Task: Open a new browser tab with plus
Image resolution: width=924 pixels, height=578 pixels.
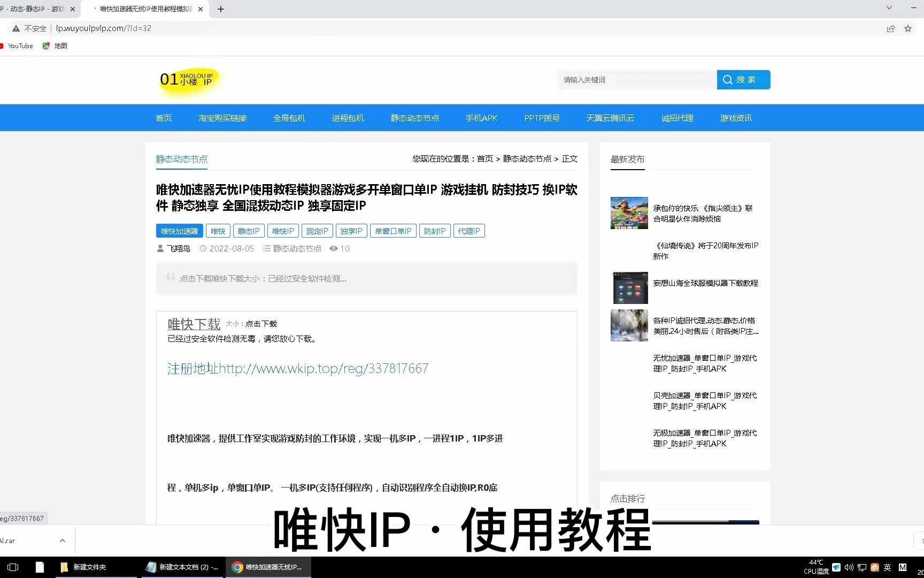Action: [221, 9]
